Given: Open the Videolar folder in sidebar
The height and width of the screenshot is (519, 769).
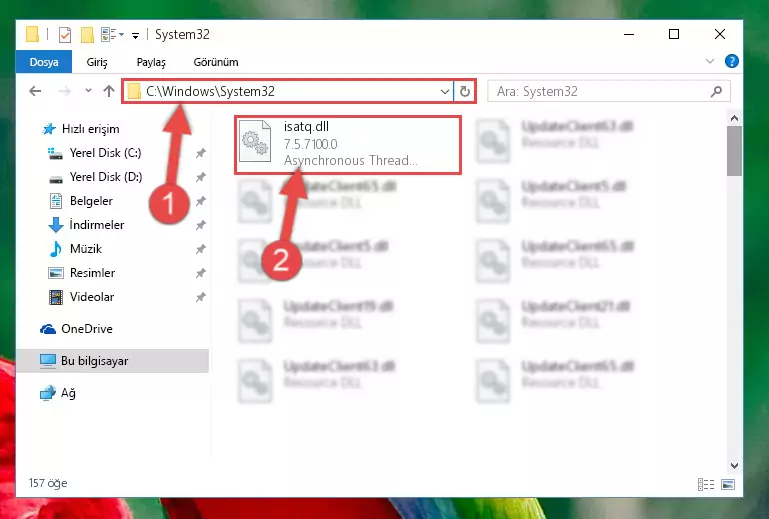Looking at the screenshot, I should [x=92, y=297].
